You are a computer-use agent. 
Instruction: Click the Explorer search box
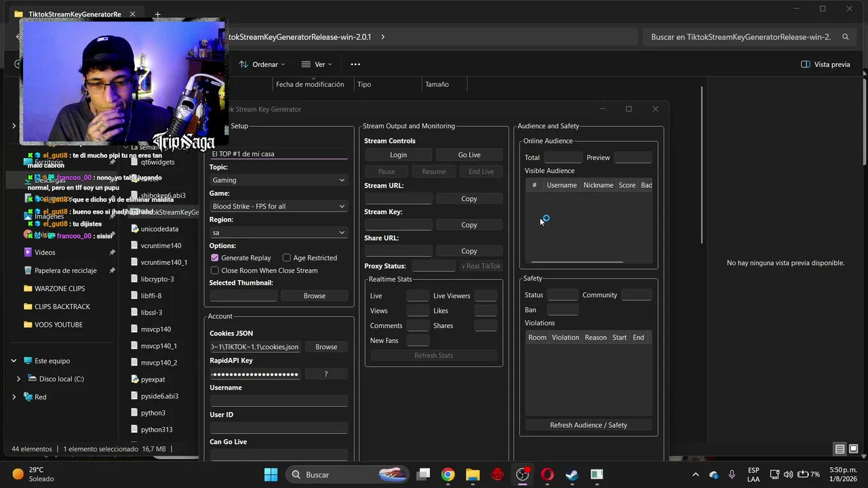click(x=749, y=37)
